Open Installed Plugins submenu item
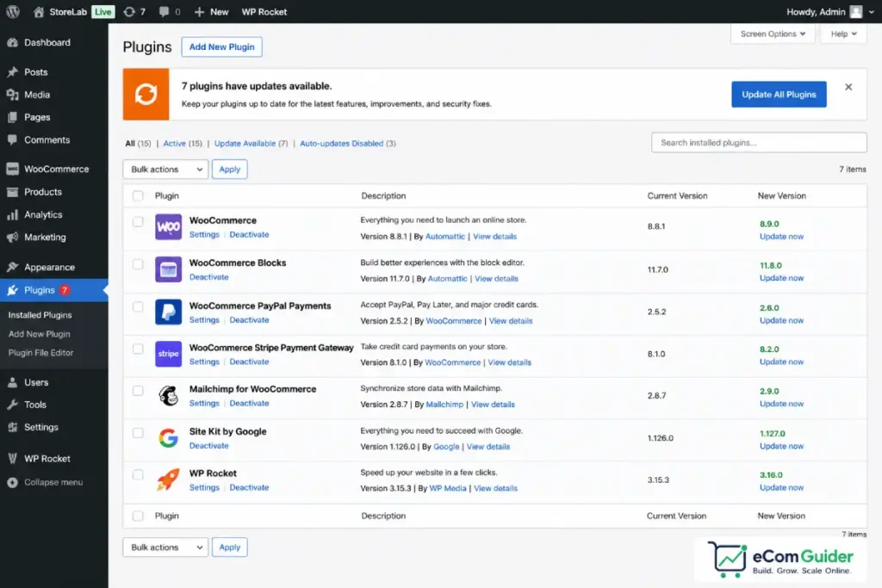The width and height of the screenshot is (882, 588). (x=40, y=315)
